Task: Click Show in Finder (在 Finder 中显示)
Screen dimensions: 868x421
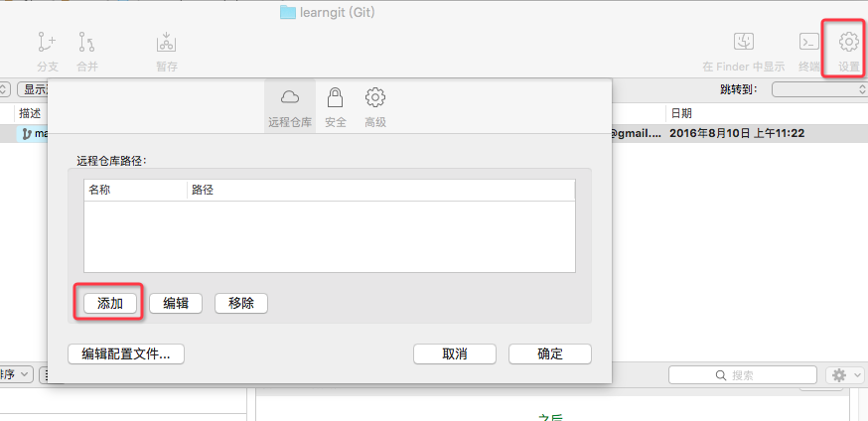Action: [x=744, y=52]
